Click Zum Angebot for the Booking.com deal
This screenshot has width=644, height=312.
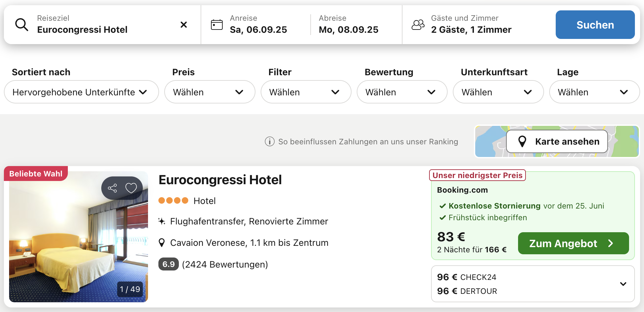click(x=574, y=243)
